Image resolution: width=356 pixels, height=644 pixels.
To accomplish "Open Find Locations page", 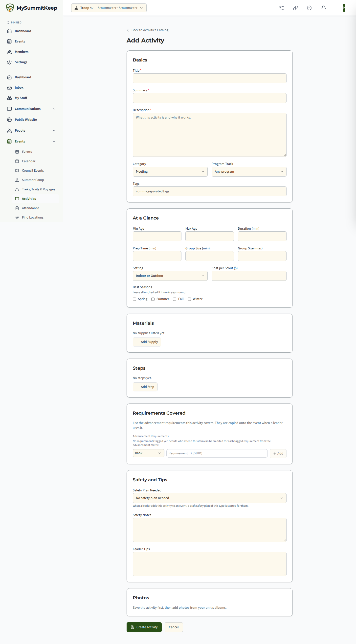I will [x=36, y=218].
